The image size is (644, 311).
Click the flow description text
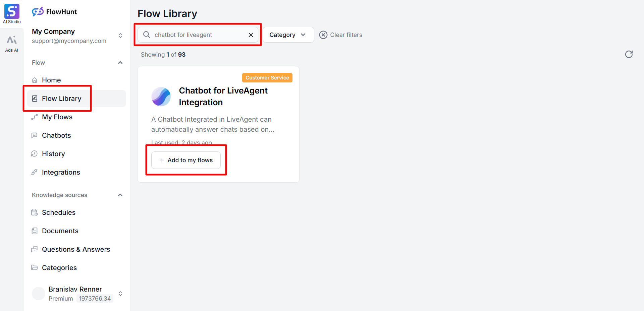213,124
